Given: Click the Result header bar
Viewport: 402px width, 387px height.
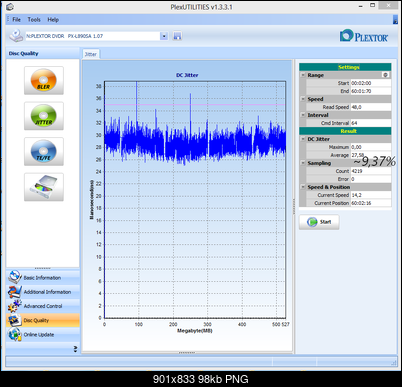Looking at the screenshot, I should click(x=345, y=131).
